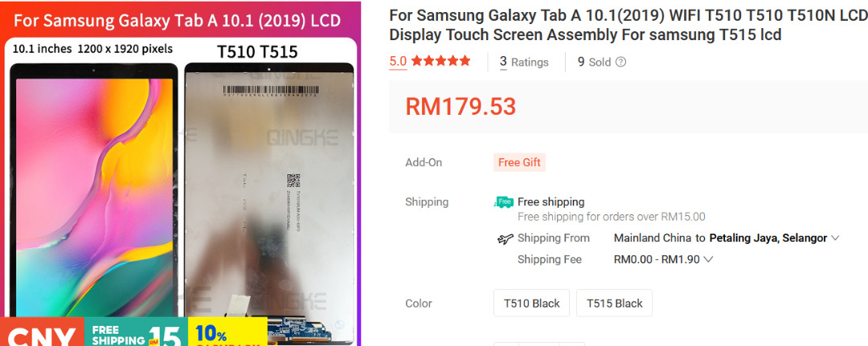Click the 9 Sold count
Image resolution: width=868 pixels, height=346 pixels.
coord(594,62)
